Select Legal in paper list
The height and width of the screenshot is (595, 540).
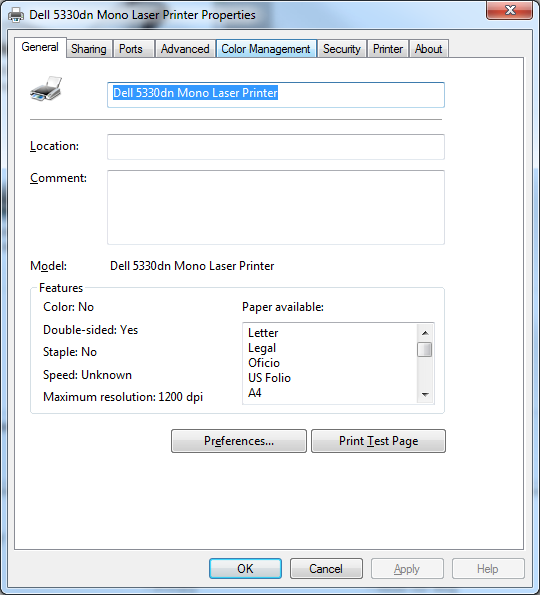(x=262, y=348)
